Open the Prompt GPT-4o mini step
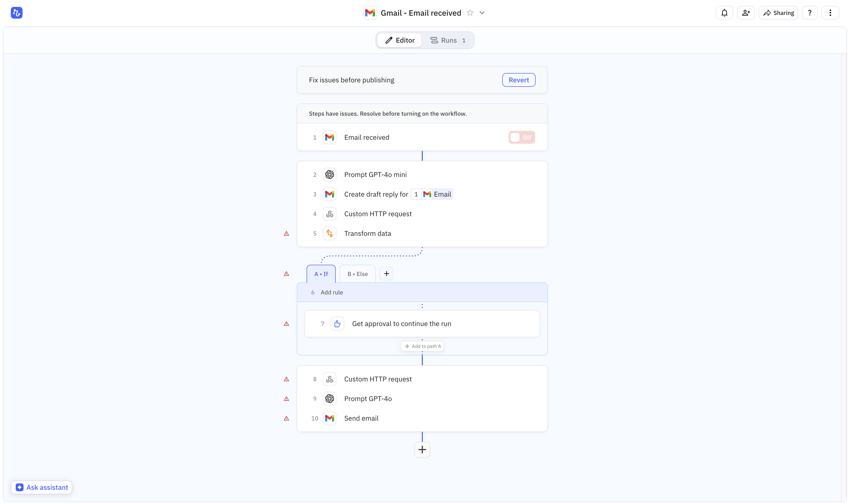 (x=422, y=175)
